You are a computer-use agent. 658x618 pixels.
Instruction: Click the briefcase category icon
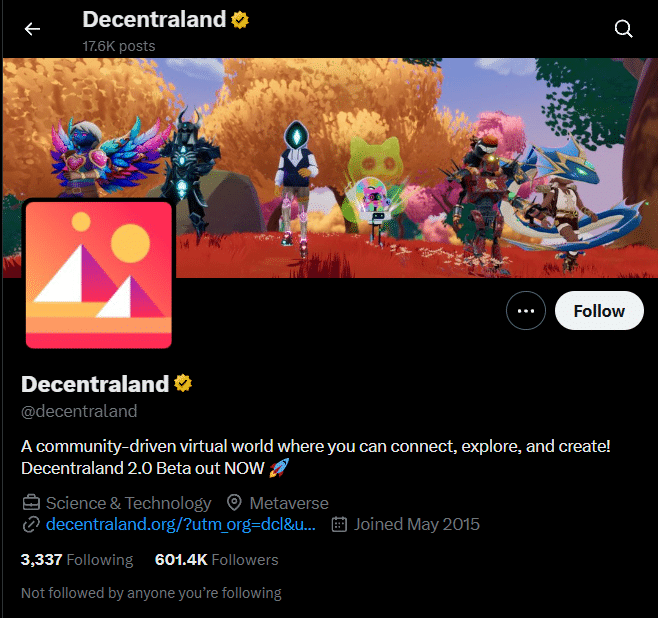coord(31,503)
